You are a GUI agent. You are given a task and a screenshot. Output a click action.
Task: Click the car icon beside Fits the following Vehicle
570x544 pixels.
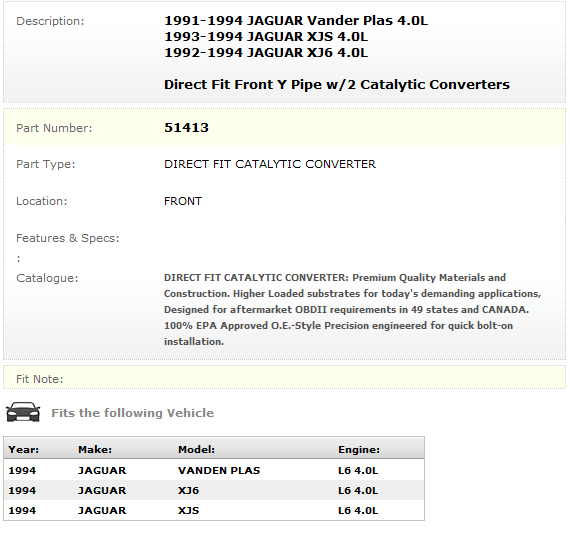(23, 412)
